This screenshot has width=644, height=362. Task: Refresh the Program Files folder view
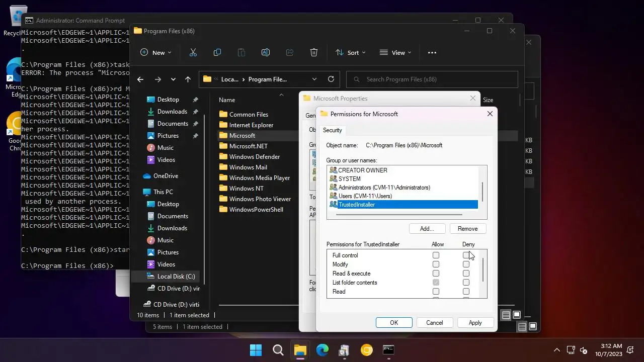[x=331, y=79]
